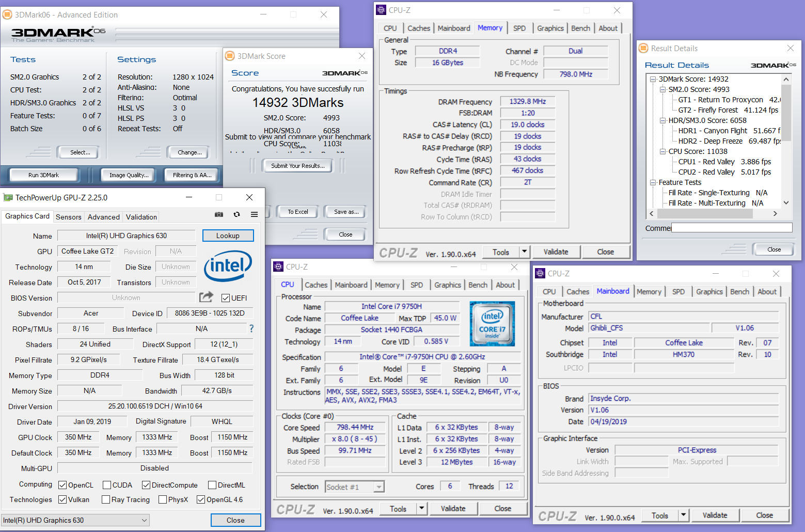The width and height of the screenshot is (805, 532).
Task: Click the GPU-Z screenshot camera icon
Action: pyautogui.click(x=219, y=214)
